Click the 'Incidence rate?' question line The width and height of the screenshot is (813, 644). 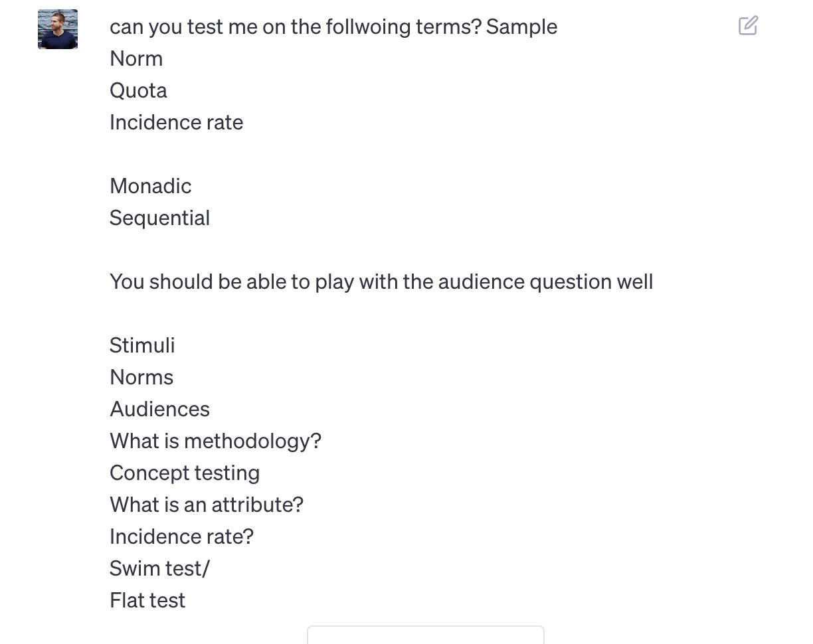[x=181, y=536]
